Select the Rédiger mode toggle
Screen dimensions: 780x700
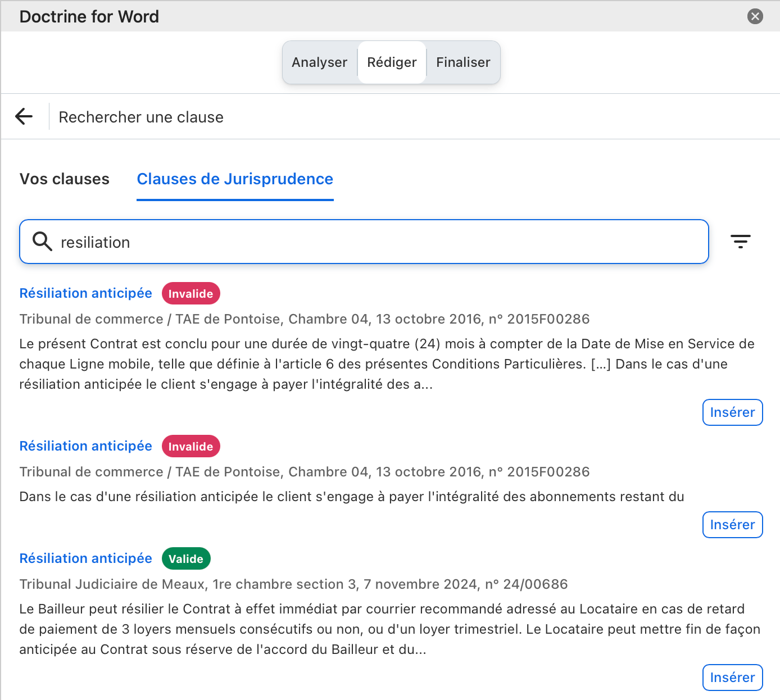pos(392,62)
